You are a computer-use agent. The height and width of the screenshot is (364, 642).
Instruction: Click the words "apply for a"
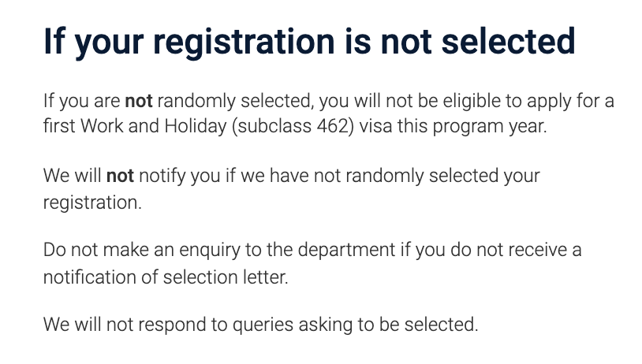tap(570, 101)
